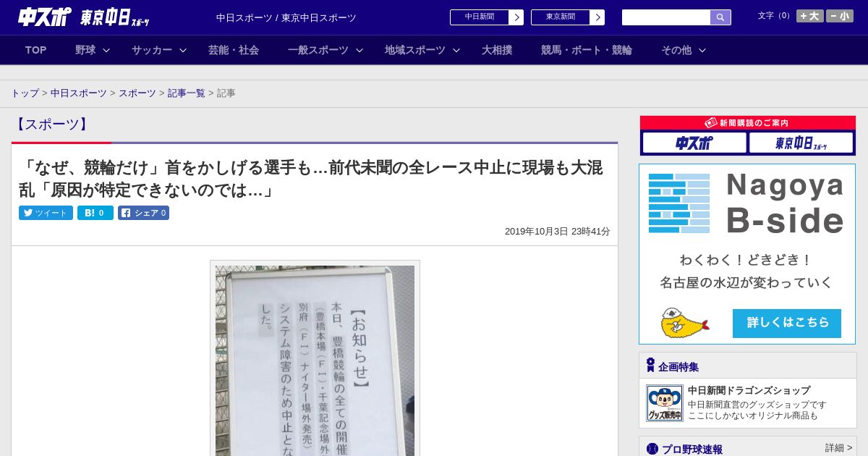Screen dimensions: 868x456
Task: Click the arrow beside 東京新聞
Action: (597, 17)
